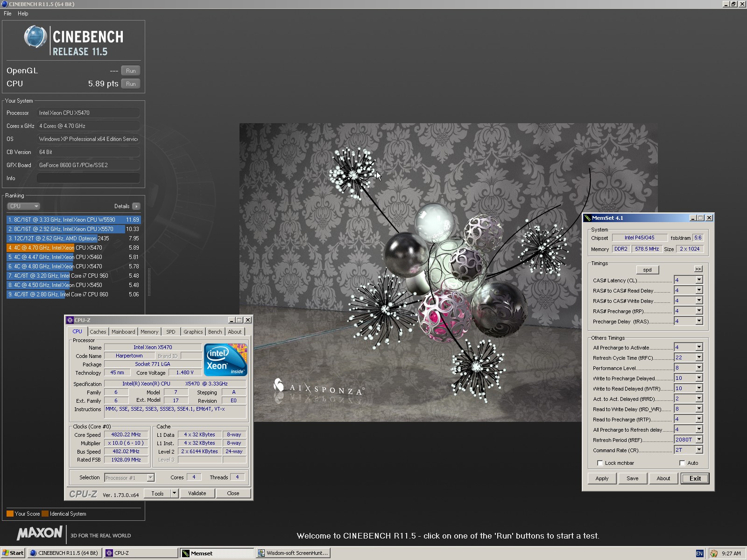Image resolution: width=747 pixels, height=560 pixels.
Task: Run the CPU benchmark
Action: pos(131,84)
